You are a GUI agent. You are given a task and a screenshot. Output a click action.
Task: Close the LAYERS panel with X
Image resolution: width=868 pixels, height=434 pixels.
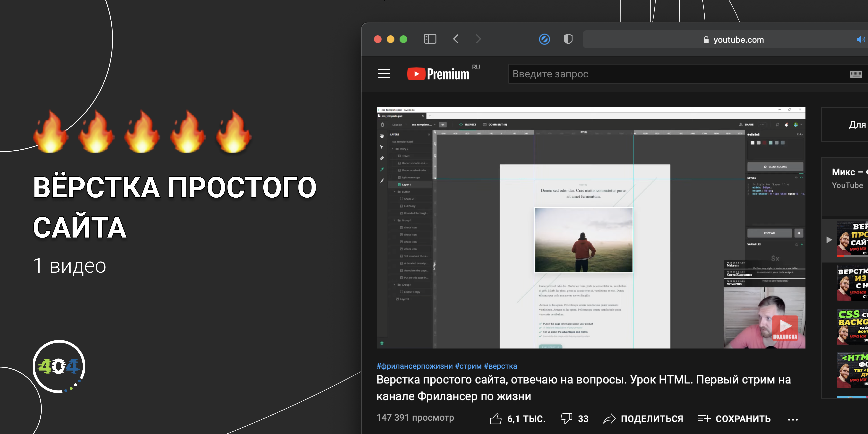point(429,134)
